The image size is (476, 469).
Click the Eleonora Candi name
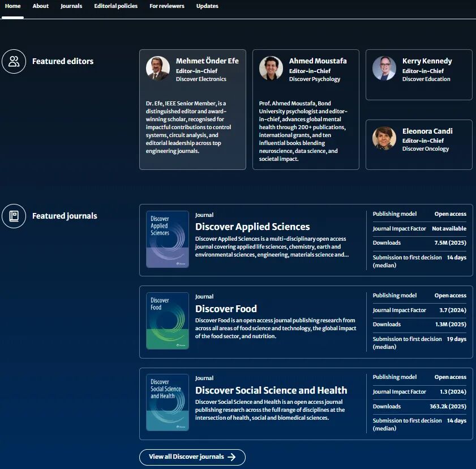pyautogui.click(x=427, y=131)
